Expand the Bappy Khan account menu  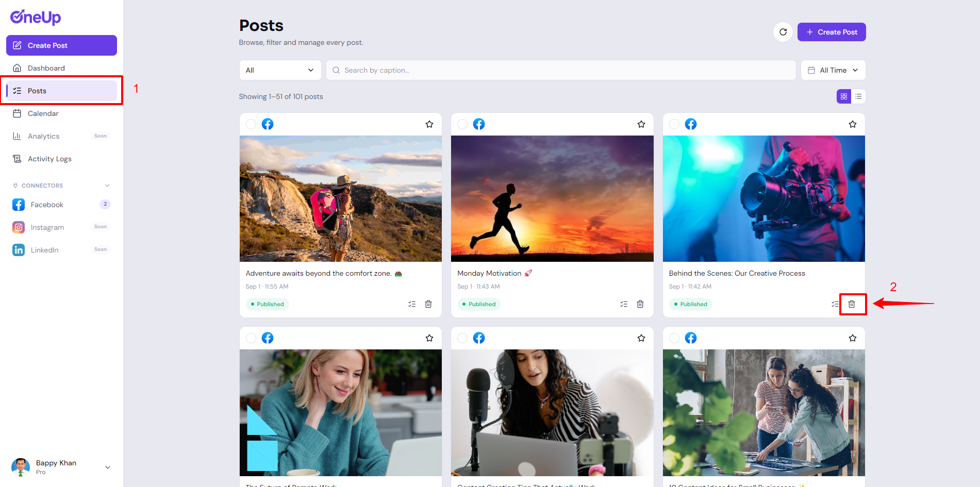108,467
